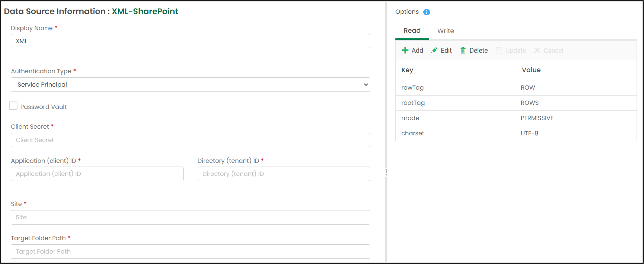Click the Update save icon
The height and width of the screenshot is (264, 644).
pos(499,50)
